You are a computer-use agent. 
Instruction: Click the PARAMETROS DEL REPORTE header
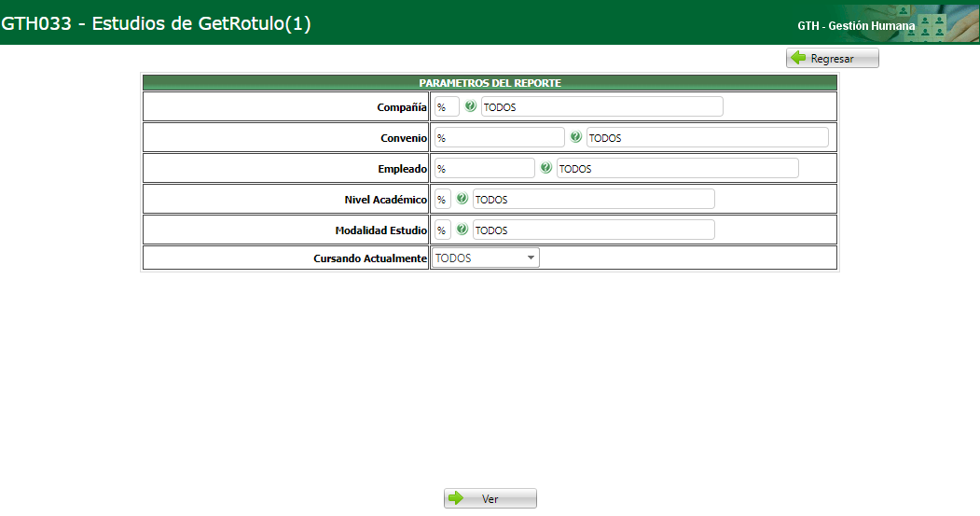(x=490, y=82)
